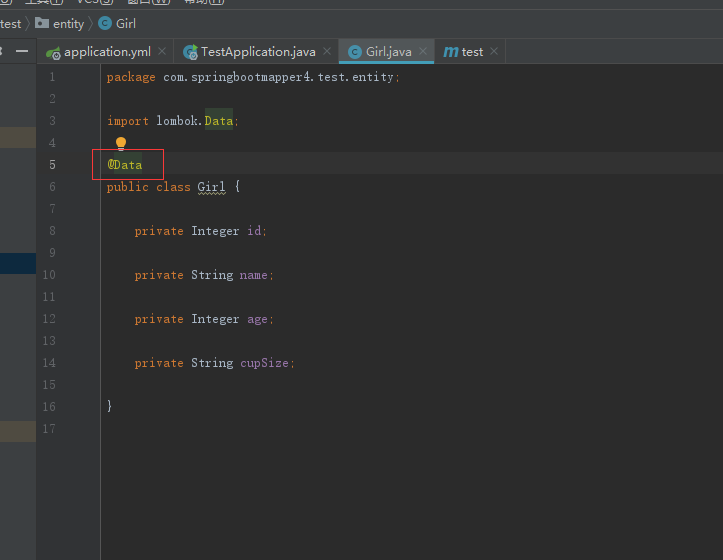The image size is (723, 560).
Task: Switch to the Maven test tab
Action: (x=470, y=52)
